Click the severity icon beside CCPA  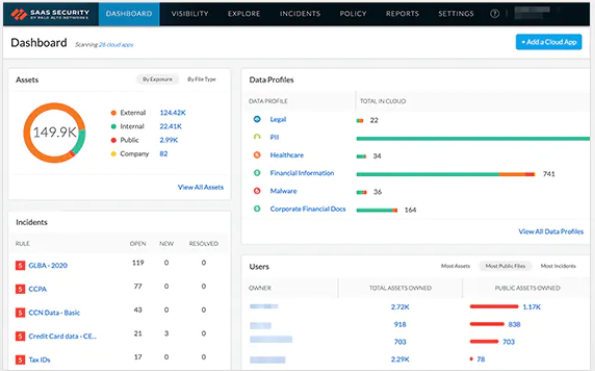pos(20,289)
